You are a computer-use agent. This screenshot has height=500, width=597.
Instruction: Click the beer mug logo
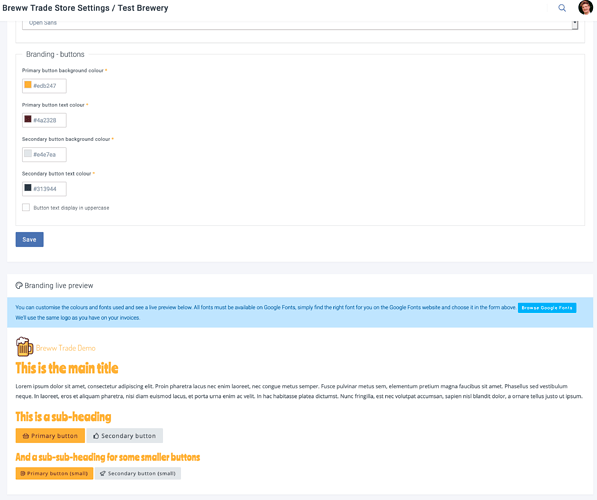tap(24, 347)
